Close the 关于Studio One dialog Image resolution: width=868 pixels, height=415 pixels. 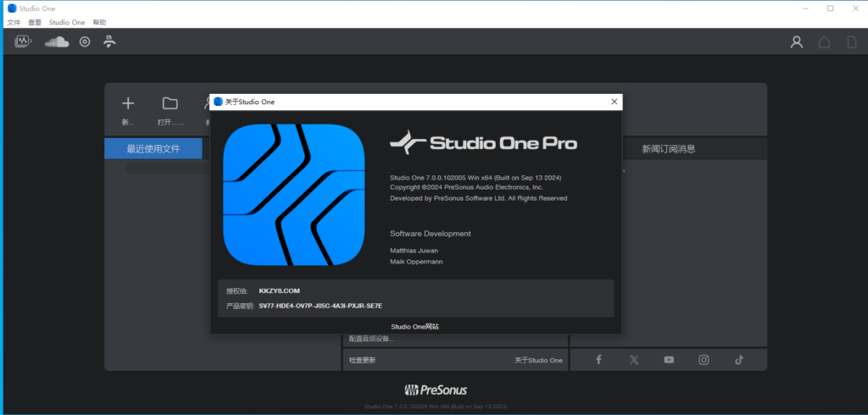point(614,102)
